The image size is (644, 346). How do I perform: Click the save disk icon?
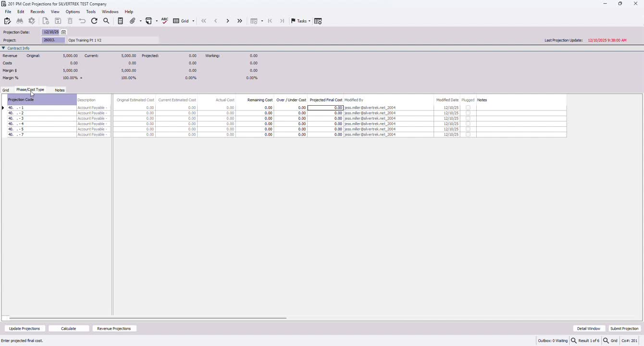tap(58, 21)
